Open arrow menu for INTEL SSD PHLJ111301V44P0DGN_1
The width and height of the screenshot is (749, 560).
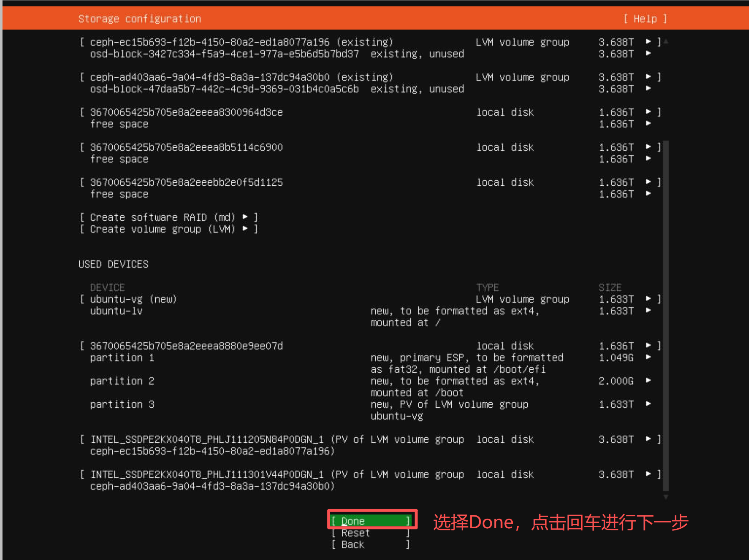[x=648, y=474]
